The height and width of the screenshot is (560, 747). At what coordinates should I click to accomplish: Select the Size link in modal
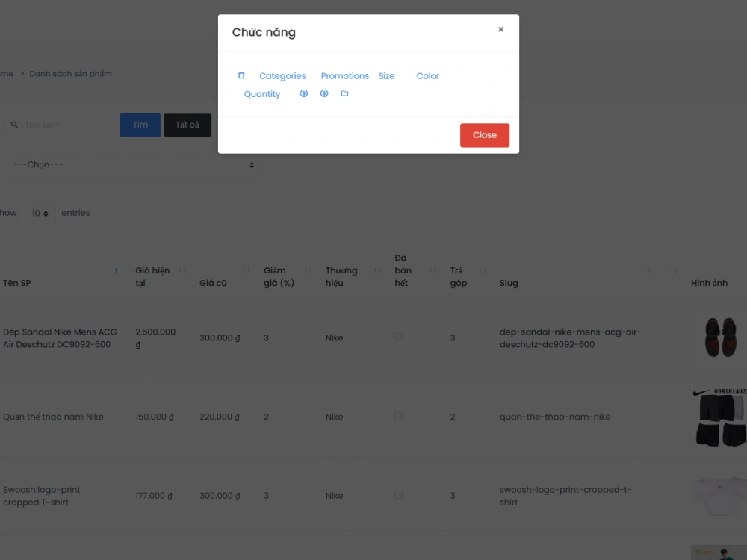click(x=386, y=75)
